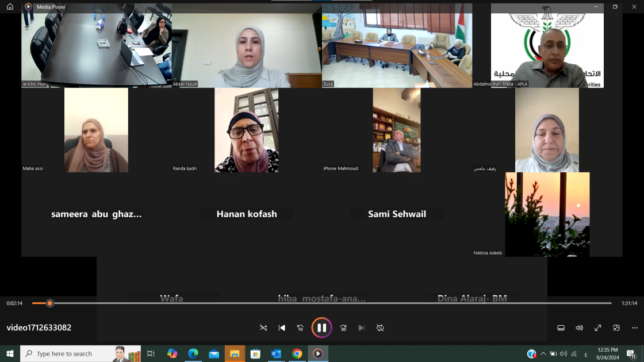Open File Explorer from taskbar
This screenshot has height=362, width=644.
pos(235,353)
